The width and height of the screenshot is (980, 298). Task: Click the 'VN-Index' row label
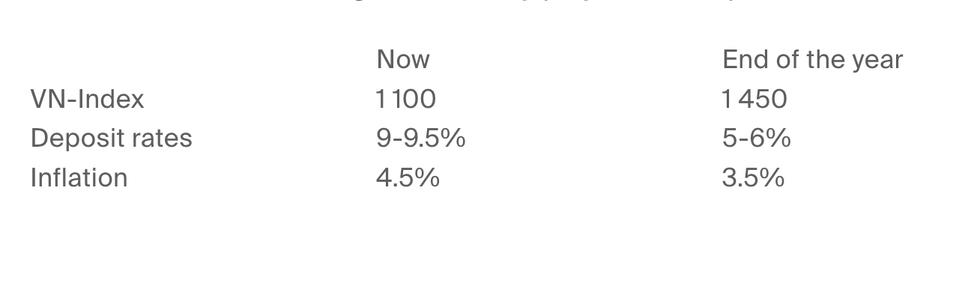pos(87,99)
